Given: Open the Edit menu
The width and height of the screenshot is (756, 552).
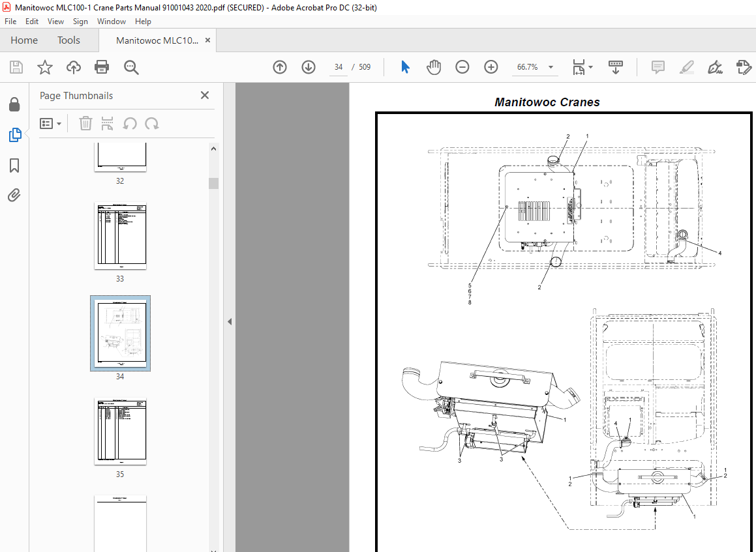Looking at the screenshot, I should 32,22.
